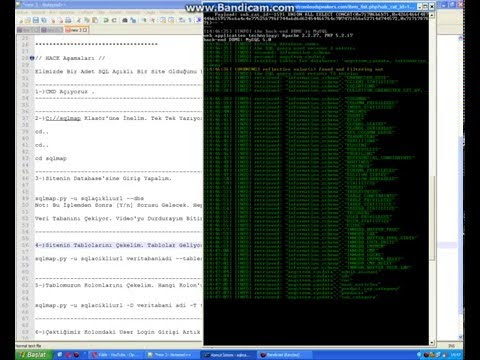Screen dimensions: 480x360
Task: Minimize the command prompt window
Action: pyautogui.click(x=419, y=6)
